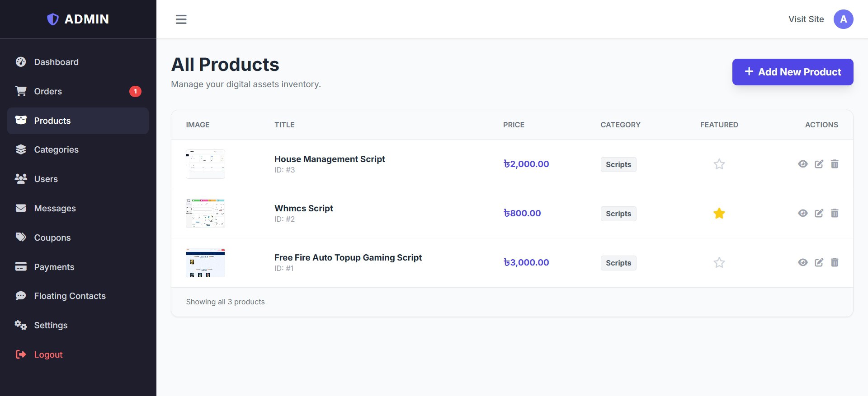Go to Categories in the sidebar

click(x=56, y=149)
